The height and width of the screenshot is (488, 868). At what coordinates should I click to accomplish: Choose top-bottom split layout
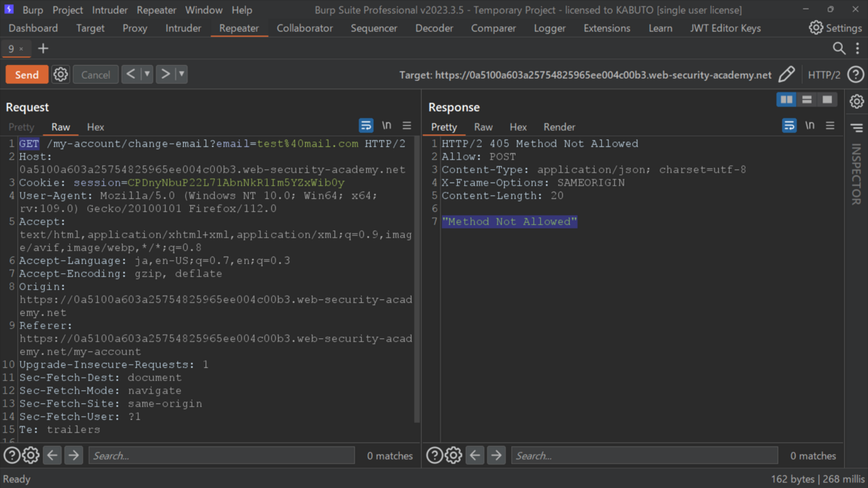tap(807, 100)
